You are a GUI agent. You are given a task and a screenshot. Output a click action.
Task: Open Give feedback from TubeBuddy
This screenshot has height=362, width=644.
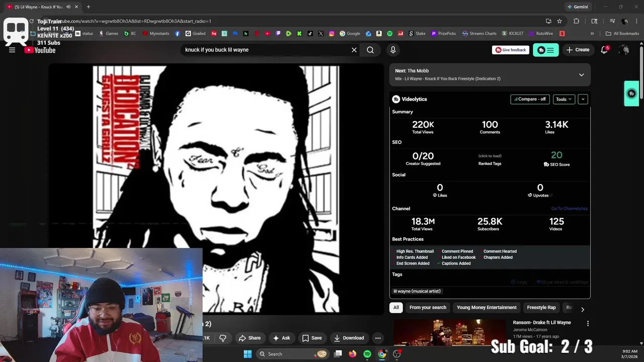[x=511, y=50]
